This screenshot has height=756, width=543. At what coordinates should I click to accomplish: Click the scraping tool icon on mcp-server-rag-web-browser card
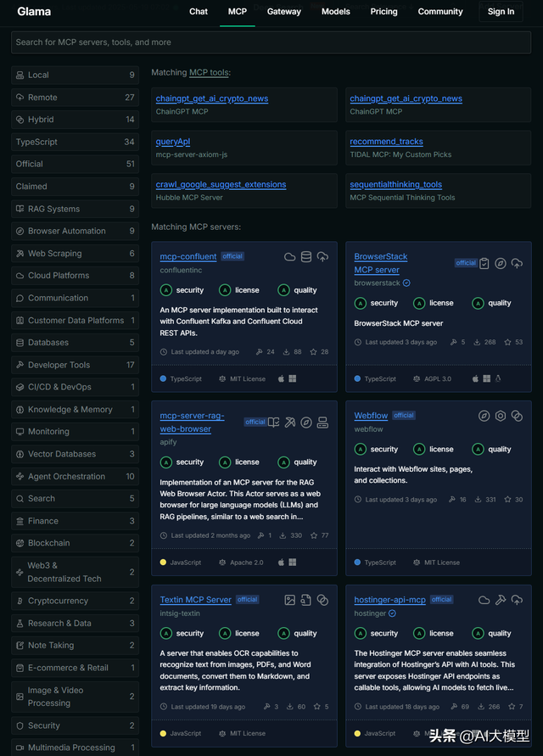(x=290, y=423)
